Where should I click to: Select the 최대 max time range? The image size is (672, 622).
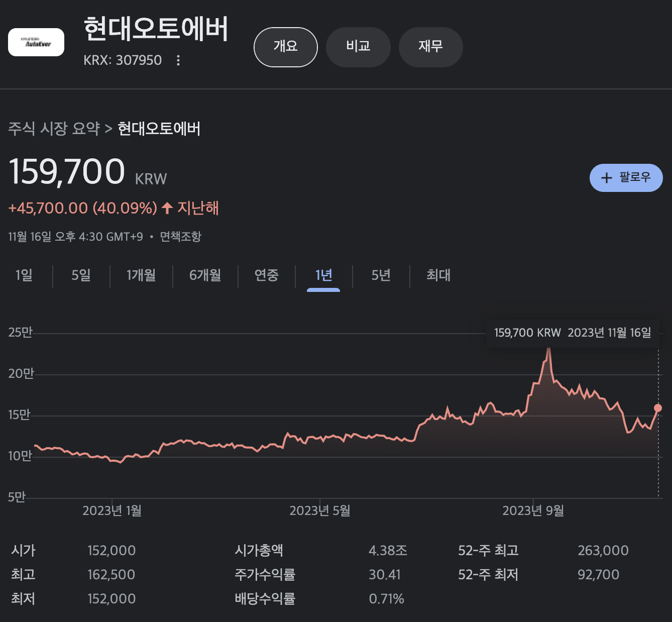point(438,275)
